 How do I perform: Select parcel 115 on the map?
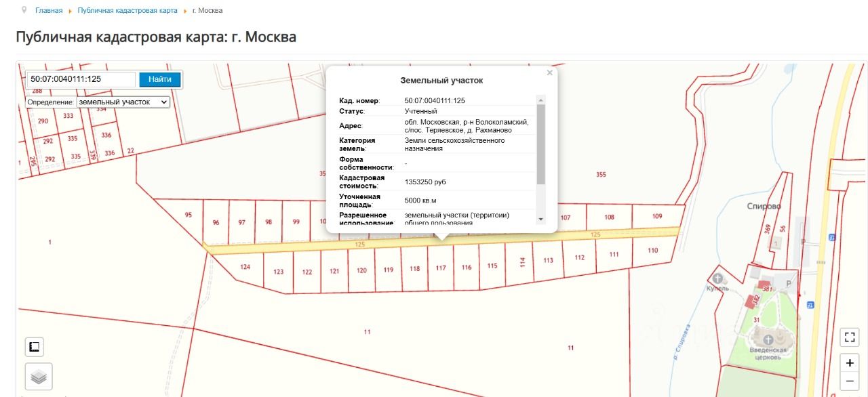(x=492, y=266)
